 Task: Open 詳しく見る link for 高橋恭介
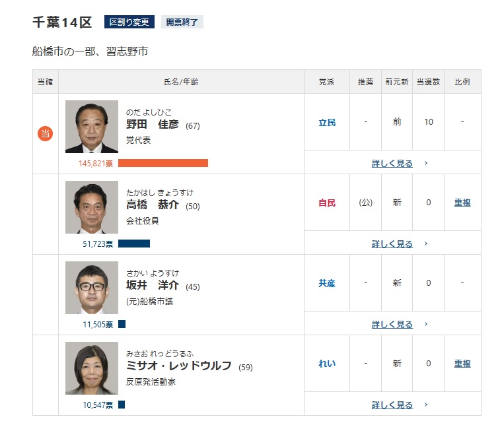392,244
